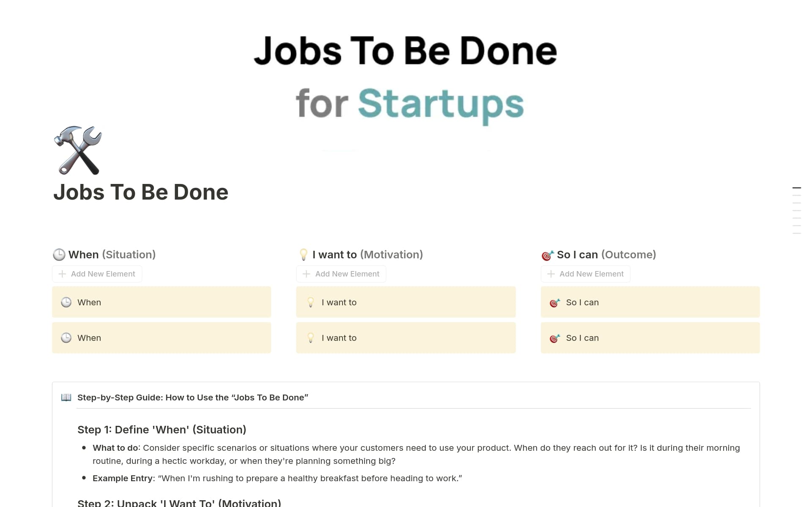This screenshot has height=507, width=812.
Task: Select the 'Step 1: Define When (Situation)' heading
Action: point(162,429)
